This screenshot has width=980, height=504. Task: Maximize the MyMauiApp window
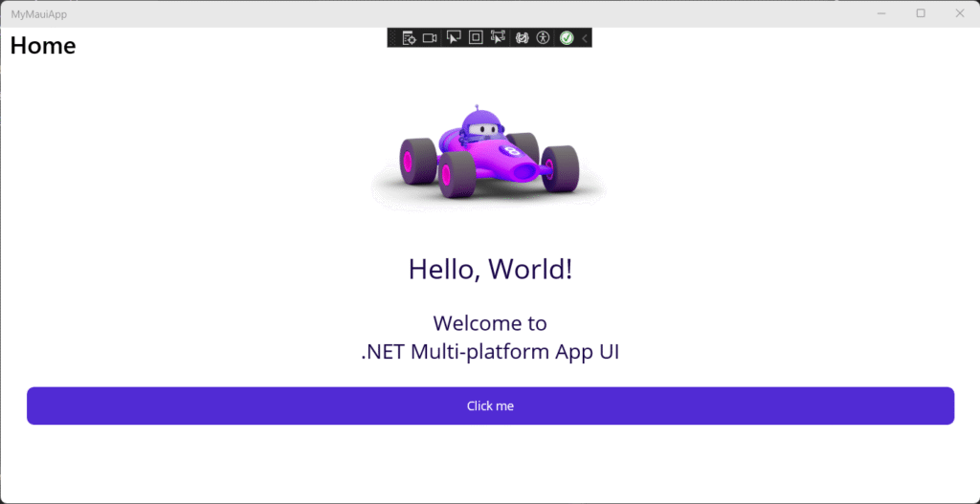pos(921,13)
